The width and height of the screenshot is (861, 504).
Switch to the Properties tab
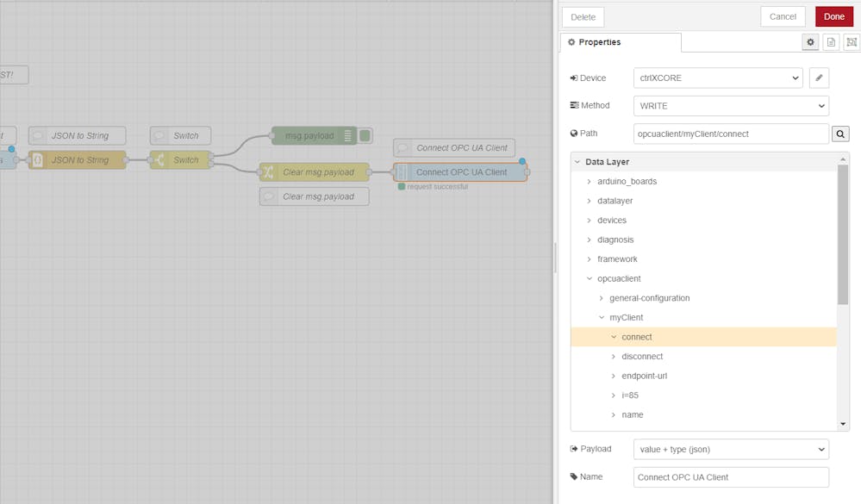click(x=621, y=42)
